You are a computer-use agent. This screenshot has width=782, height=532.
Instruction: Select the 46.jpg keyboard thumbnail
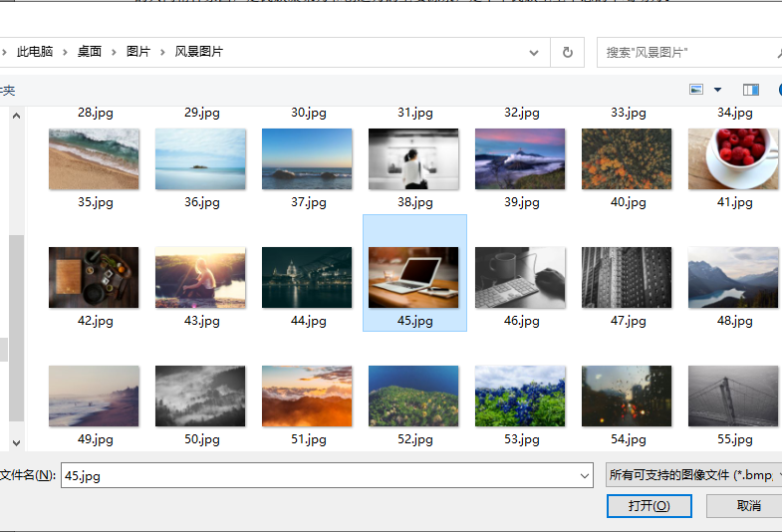520,277
